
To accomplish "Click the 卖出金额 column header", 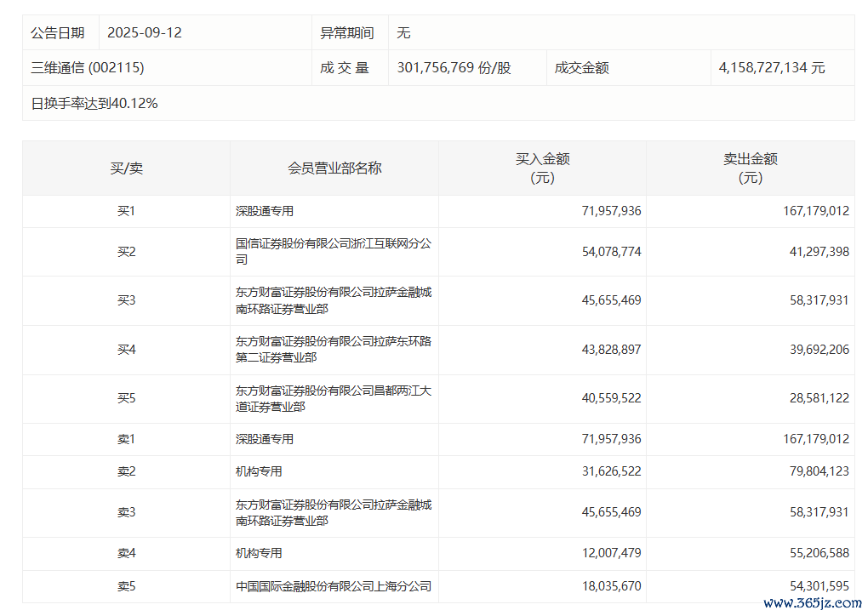I will click(x=750, y=168).
